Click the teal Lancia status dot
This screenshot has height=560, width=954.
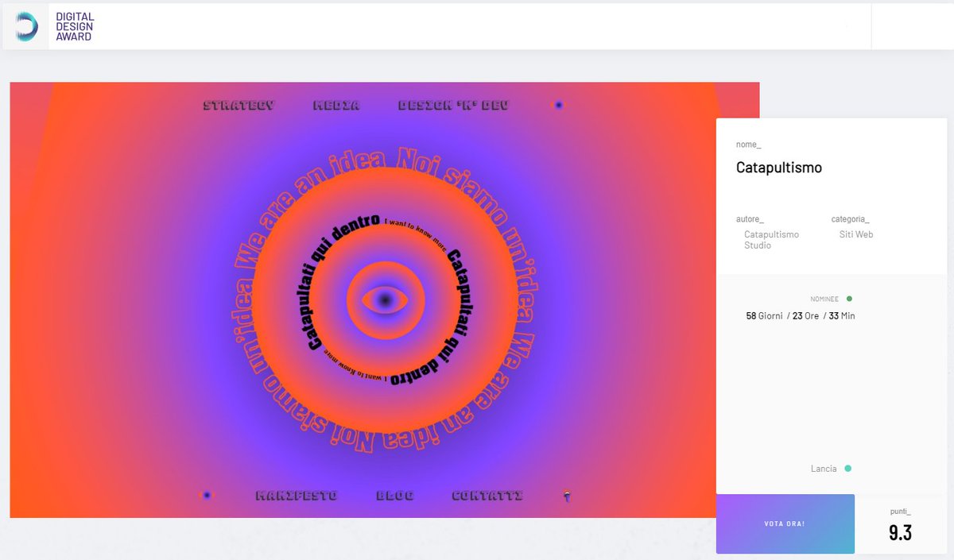tap(847, 469)
